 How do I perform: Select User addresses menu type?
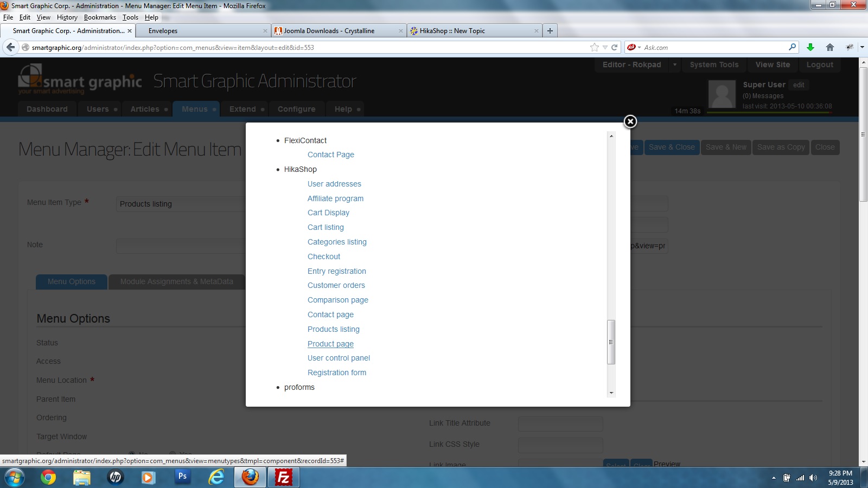[x=334, y=184]
